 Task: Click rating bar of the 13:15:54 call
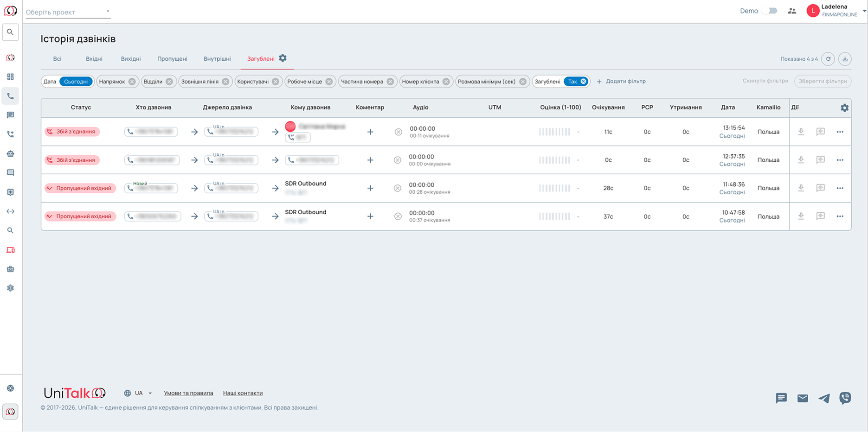[554, 132]
